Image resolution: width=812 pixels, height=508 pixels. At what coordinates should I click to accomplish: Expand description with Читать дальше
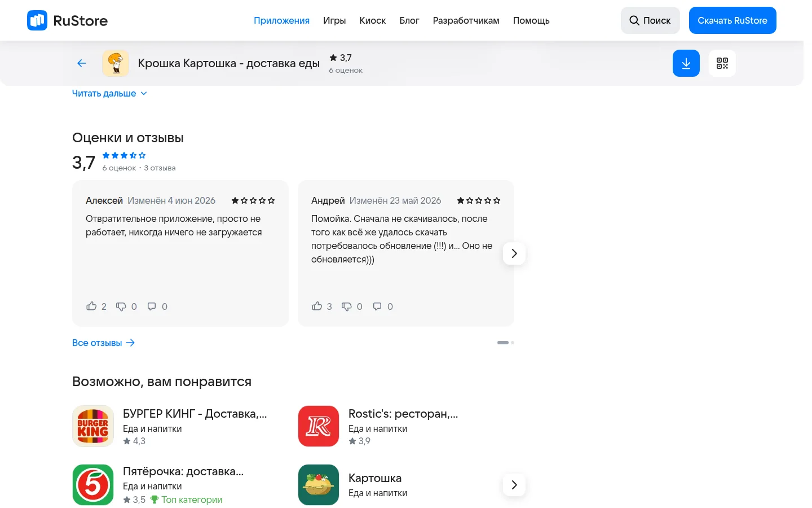(x=109, y=94)
